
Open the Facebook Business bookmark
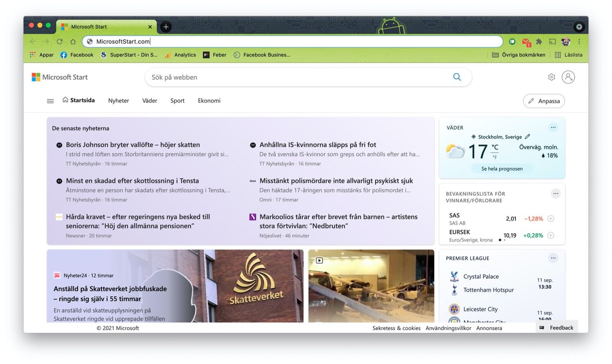[x=262, y=55]
